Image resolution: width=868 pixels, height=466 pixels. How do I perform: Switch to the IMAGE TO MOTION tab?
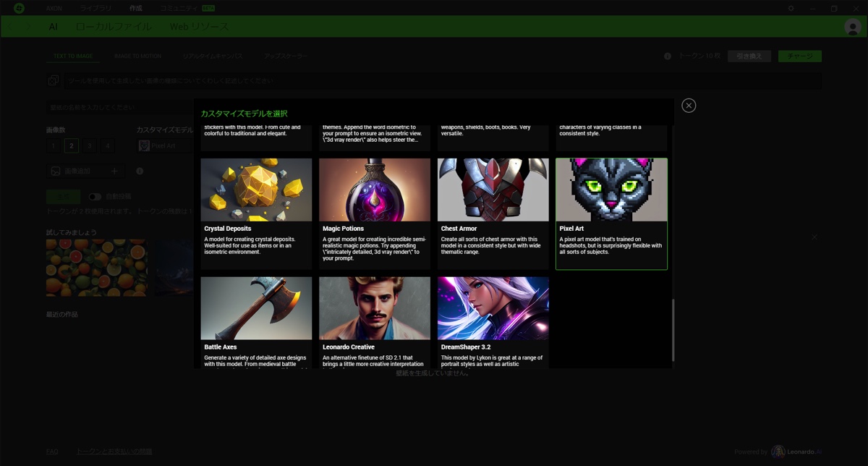point(137,56)
